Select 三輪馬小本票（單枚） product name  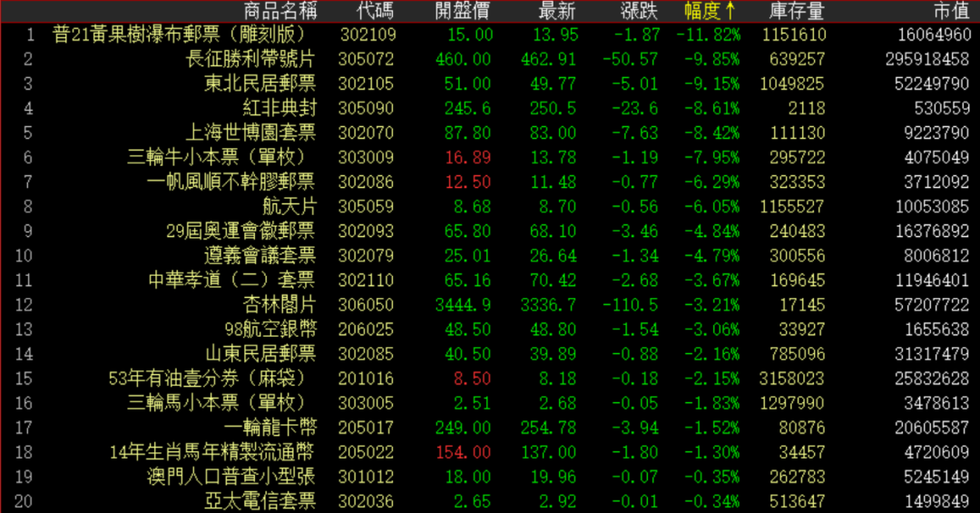[x=218, y=403]
